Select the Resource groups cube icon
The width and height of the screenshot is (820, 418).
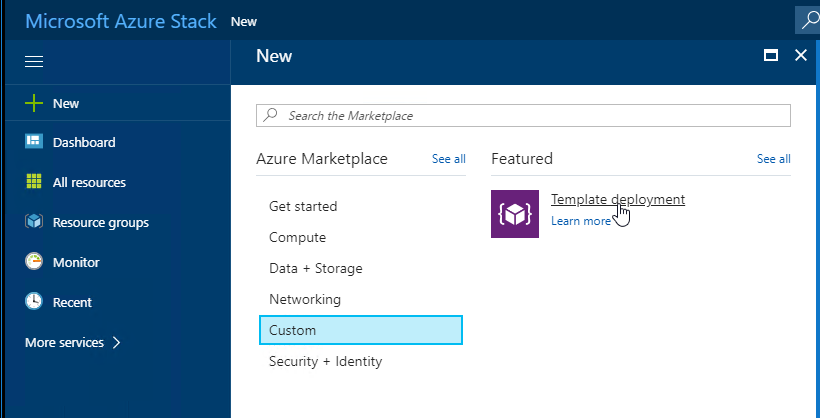coord(34,222)
